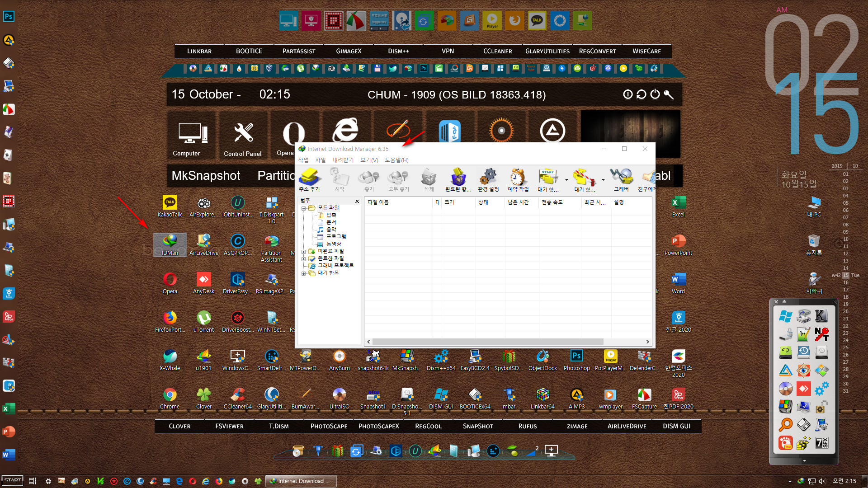Click the scroll right arrow of the download list
This screenshot has width=868, height=488.
647,342
